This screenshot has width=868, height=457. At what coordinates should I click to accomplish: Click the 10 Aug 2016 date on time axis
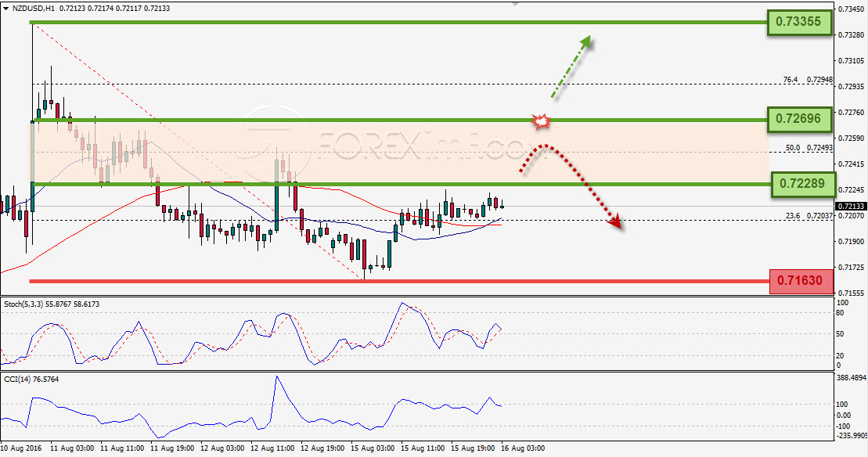21,448
